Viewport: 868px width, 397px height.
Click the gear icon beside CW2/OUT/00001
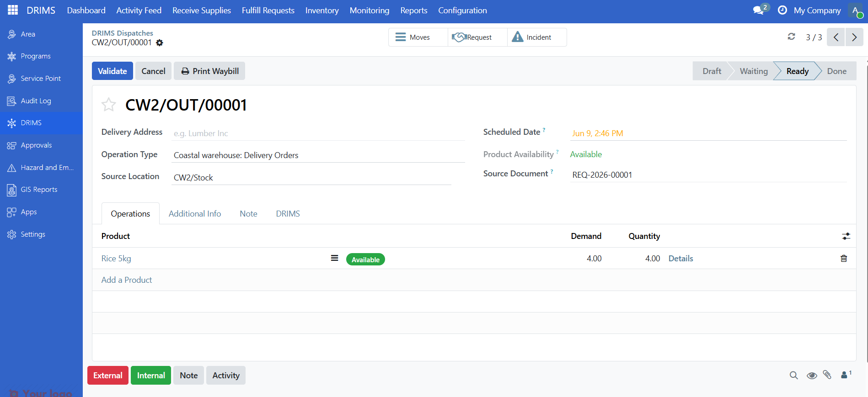pyautogui.click(x=160, y=42)
